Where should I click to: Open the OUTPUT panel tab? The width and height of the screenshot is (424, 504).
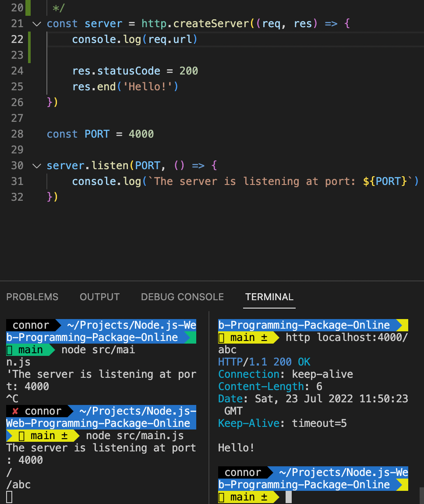(x=99, y=297)
